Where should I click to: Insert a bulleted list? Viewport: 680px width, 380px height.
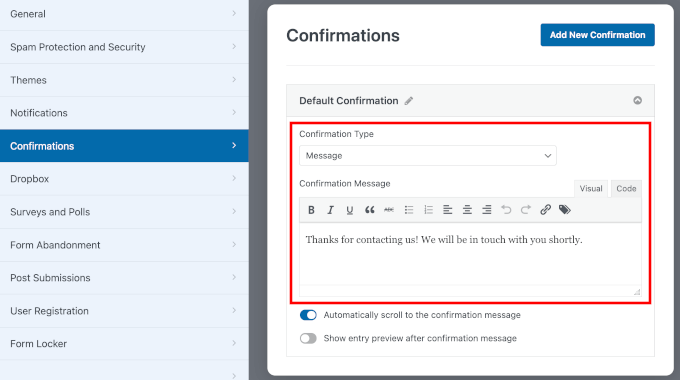(x=409, y=210)
